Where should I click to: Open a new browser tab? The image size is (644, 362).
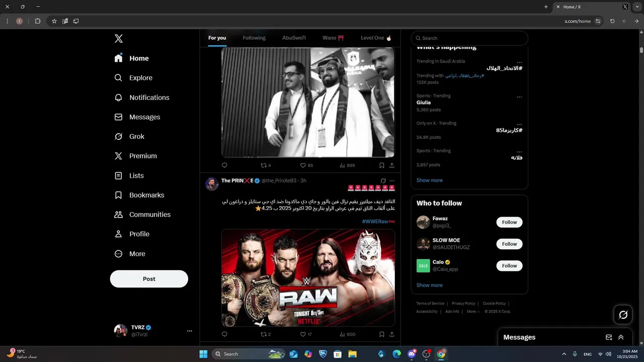[546, 7]
